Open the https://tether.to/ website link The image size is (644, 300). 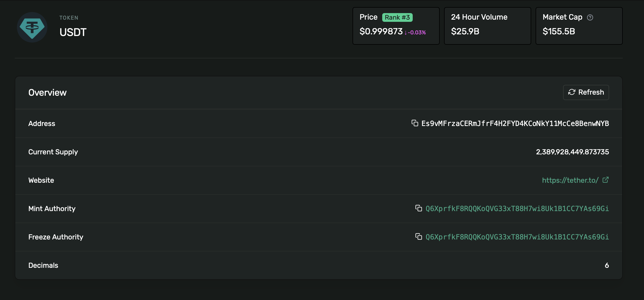coord(569,180)
